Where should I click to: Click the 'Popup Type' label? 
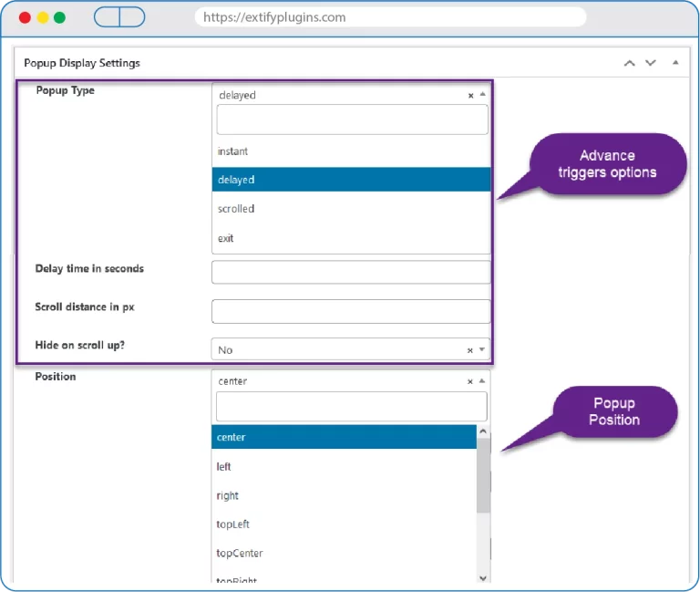(x=66, y=90)
